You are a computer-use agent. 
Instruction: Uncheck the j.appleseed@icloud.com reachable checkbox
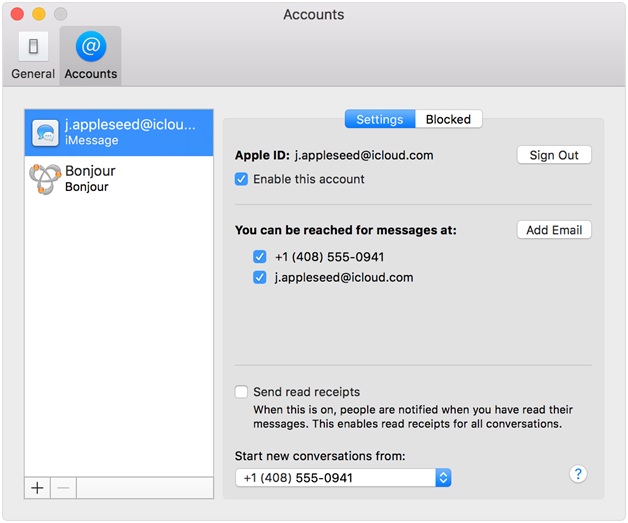click(x=260, y=277)
